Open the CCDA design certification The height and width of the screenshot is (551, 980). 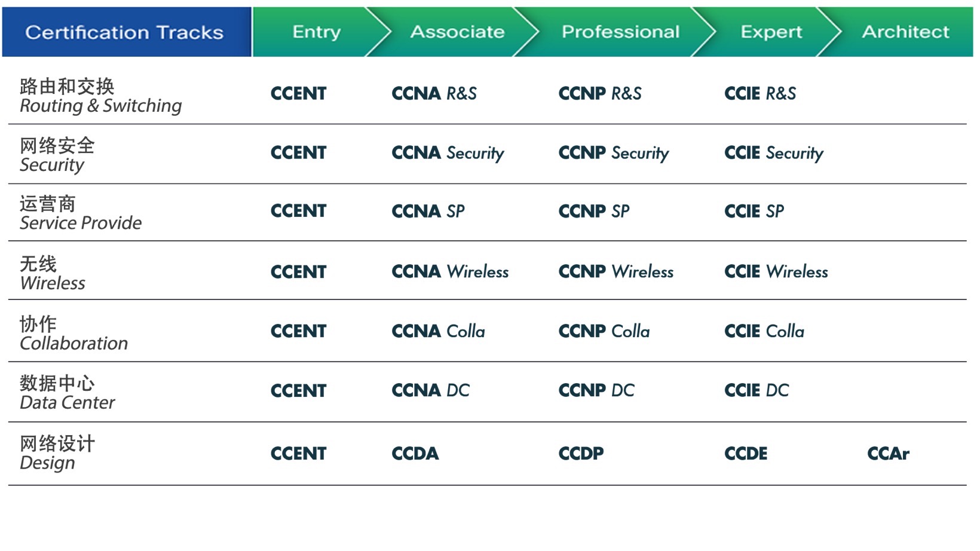tap(415, 454)
